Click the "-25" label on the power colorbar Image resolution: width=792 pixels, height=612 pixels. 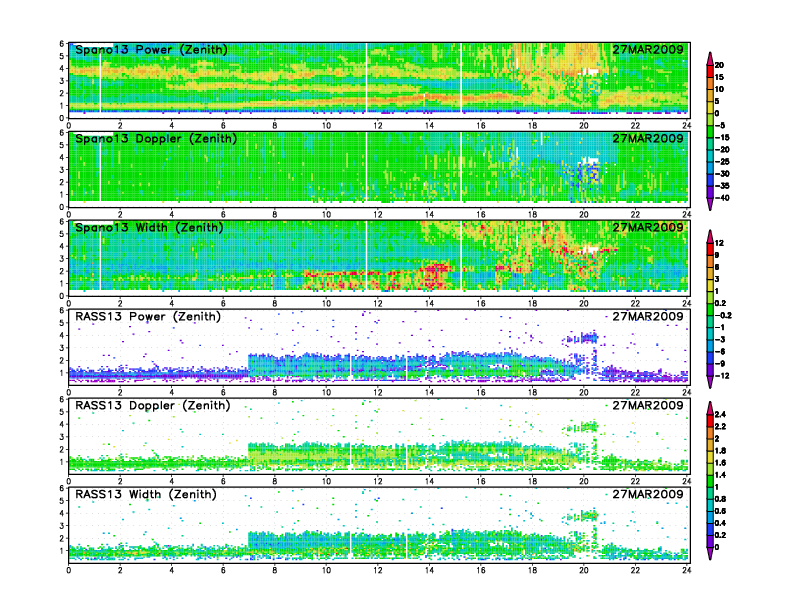722,162
